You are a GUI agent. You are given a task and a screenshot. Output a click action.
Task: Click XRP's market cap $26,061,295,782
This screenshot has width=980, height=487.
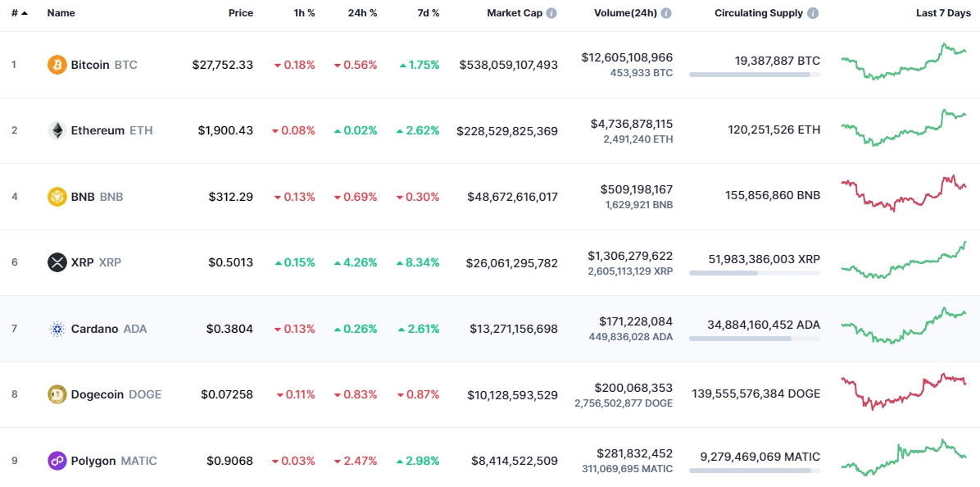click(512, 262)
